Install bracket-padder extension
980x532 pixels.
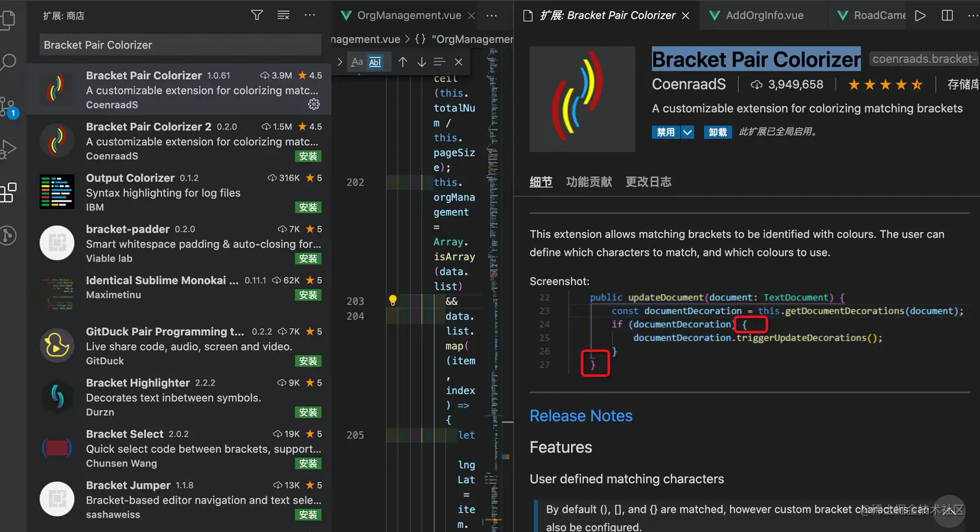coord(308,259)
